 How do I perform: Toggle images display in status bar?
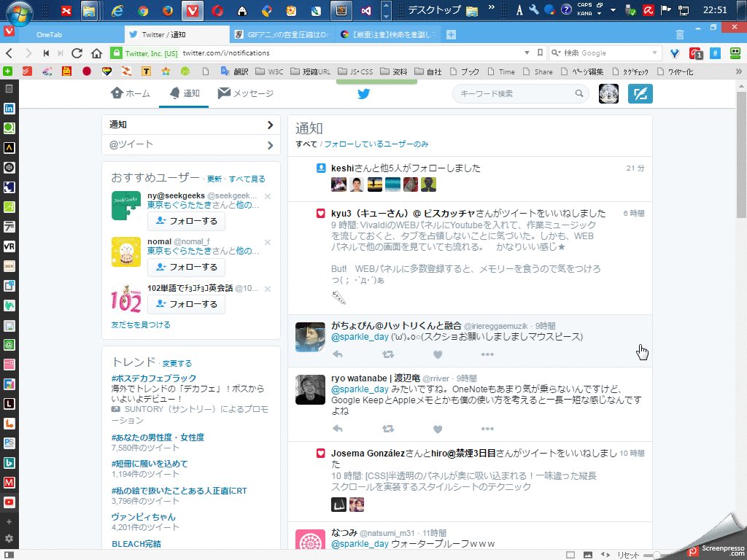(x=587, y=555)
